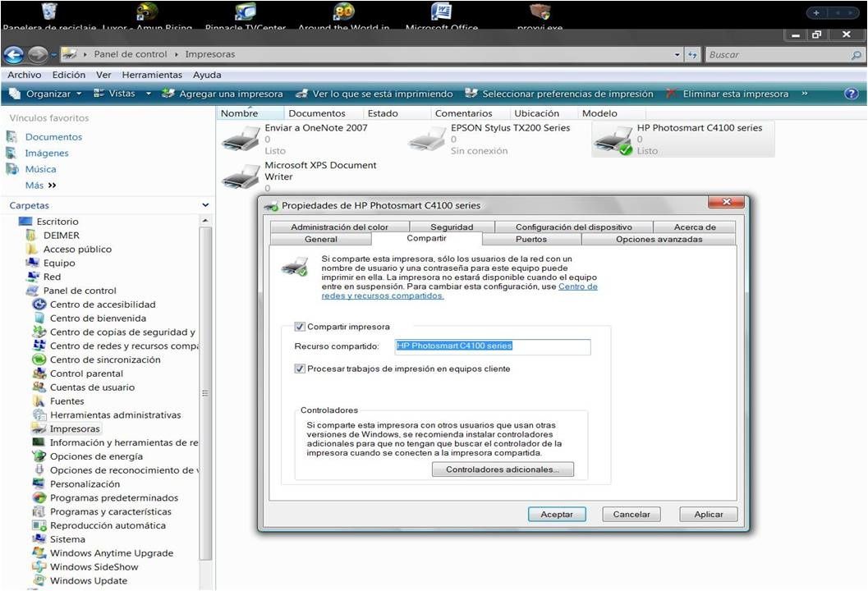
Task: Click the Microsoft Office desktop icon
Action: (441, 11)
